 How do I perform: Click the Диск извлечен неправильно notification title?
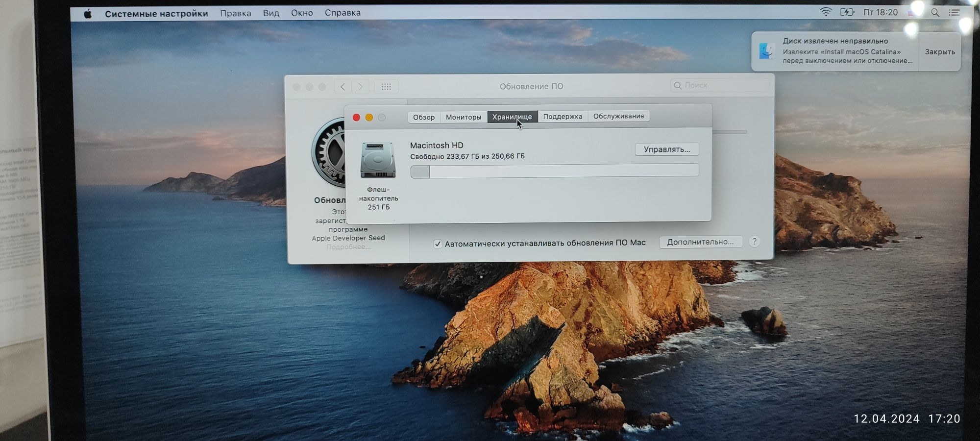pos(835,41)
